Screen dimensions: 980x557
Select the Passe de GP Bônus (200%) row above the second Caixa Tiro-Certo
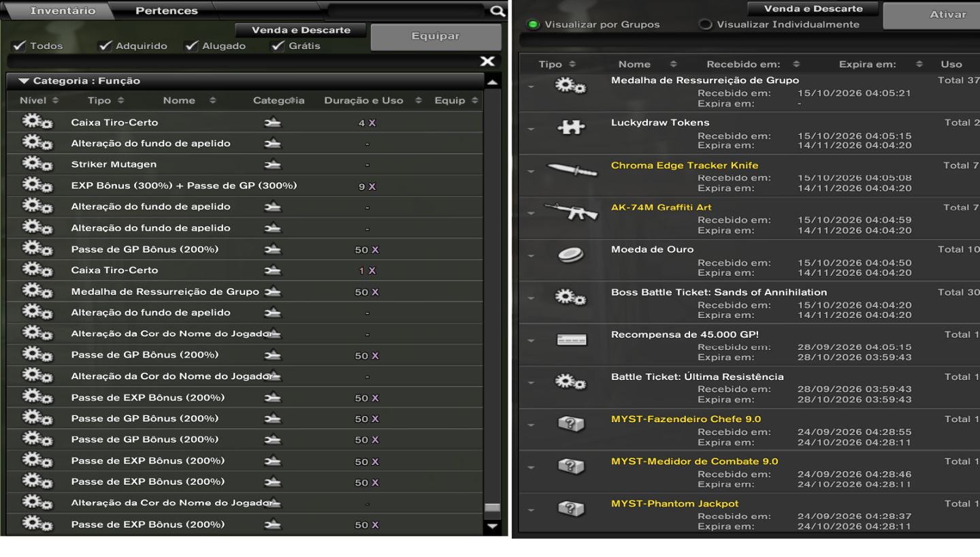(245, 249)
